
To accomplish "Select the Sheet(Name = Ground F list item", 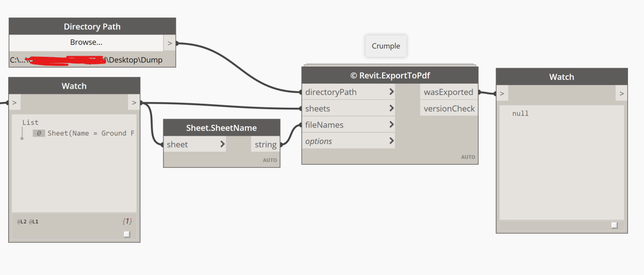I will (91, 133).
